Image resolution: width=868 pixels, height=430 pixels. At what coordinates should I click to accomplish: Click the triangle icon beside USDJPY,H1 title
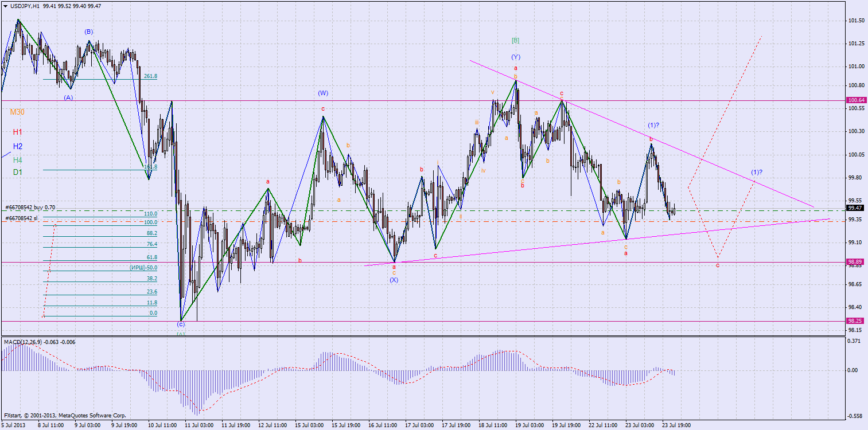5,5
